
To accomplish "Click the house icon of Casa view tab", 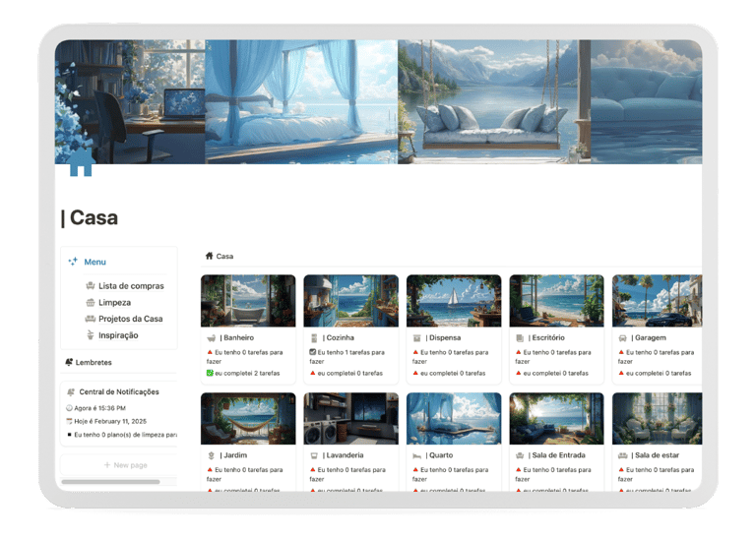I will click(x=210, y=256).
